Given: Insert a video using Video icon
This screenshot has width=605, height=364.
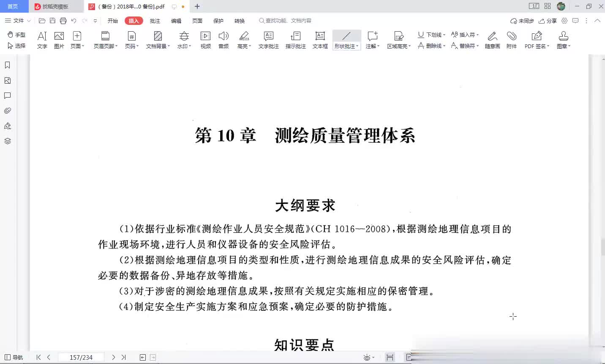Looking at the screenshot, I should pyautogui.click(x=206, y=40).
